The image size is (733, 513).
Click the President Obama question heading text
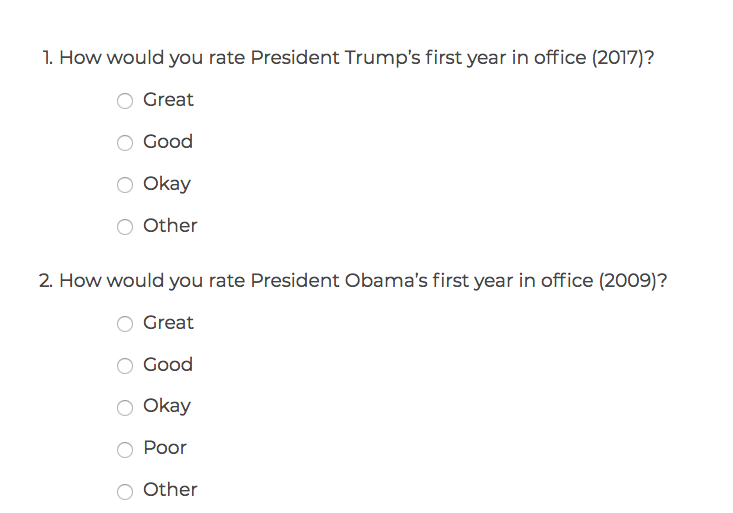(353, 281)
